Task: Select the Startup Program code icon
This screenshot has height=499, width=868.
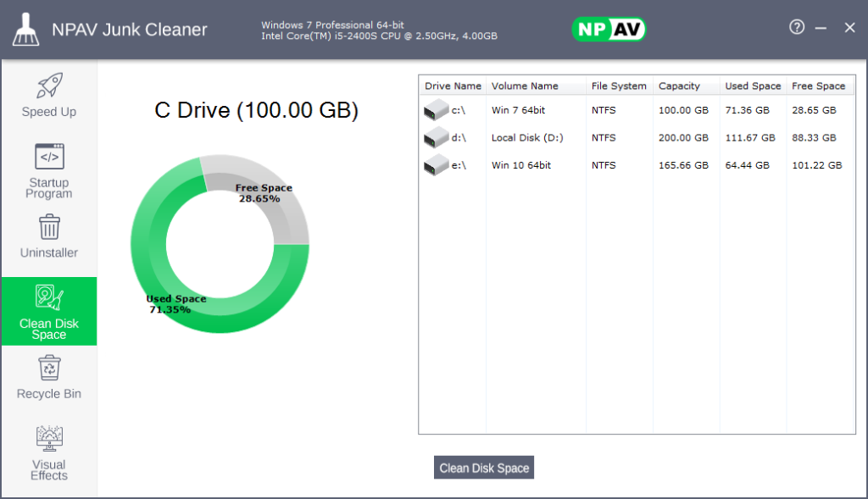Action: pos(49,157)
